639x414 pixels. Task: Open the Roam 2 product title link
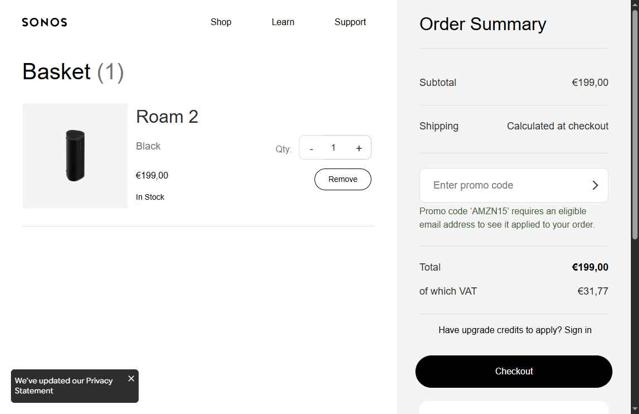(x=167, y=117)
